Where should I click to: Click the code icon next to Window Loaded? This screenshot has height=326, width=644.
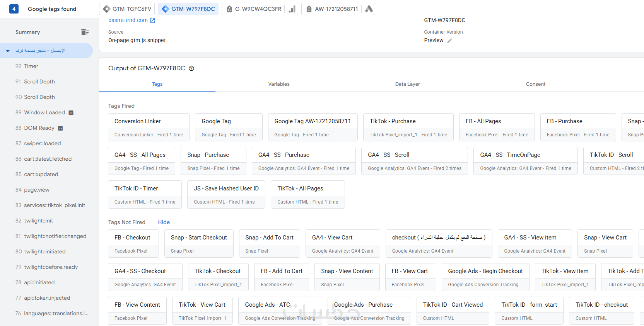[x=71, y=113]
